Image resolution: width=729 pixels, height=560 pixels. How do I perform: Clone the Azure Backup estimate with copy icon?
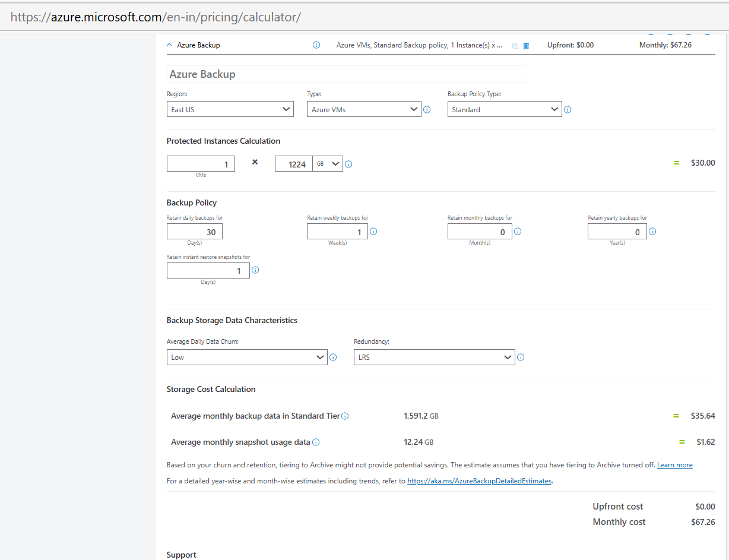click(515, 46)
